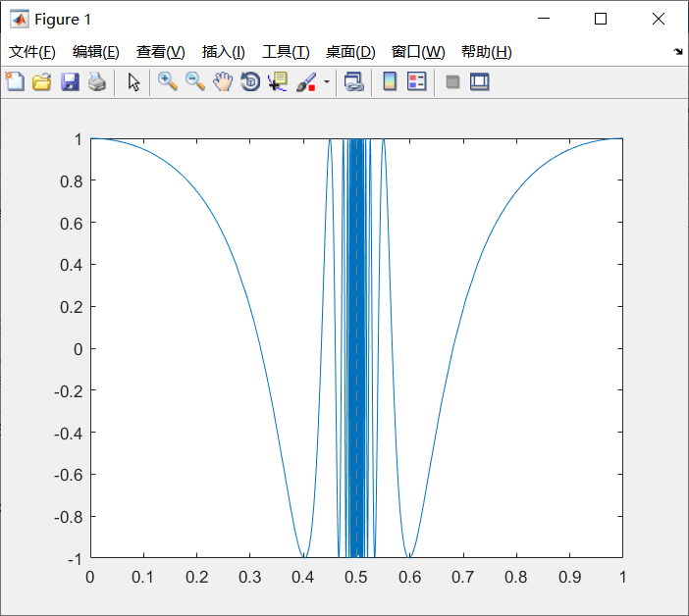The image size is (689, 616).
Task: Activate the Zoom Out tool
Action: 195,81
